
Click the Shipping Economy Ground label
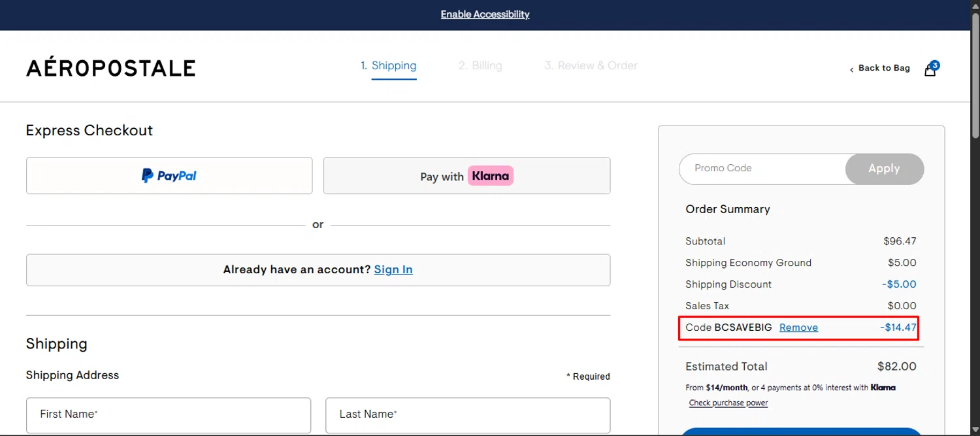pos(749,263)
